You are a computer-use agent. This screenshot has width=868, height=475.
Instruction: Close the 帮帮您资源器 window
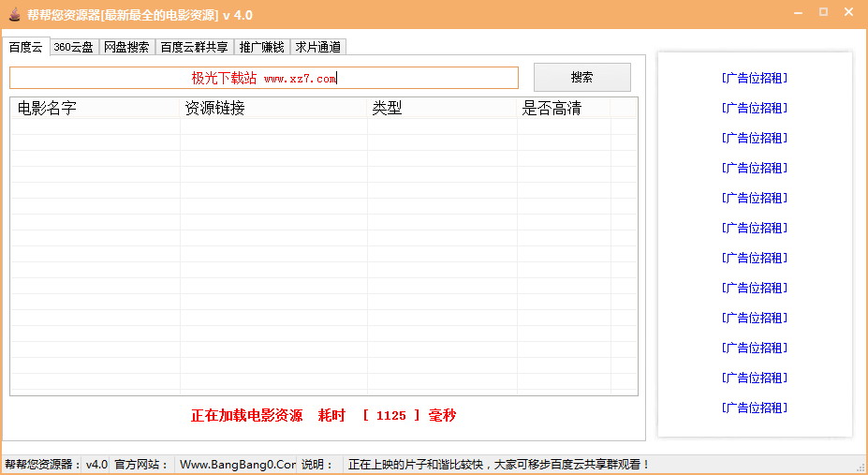pos(849,13)
